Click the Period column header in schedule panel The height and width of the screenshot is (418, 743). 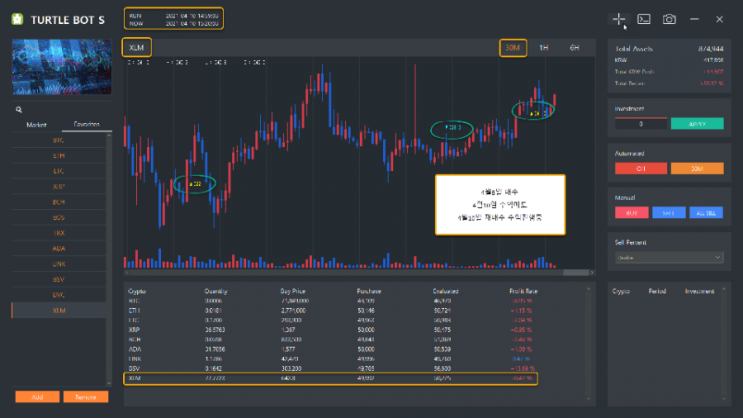pyautogui.click(x=657, y=291)
